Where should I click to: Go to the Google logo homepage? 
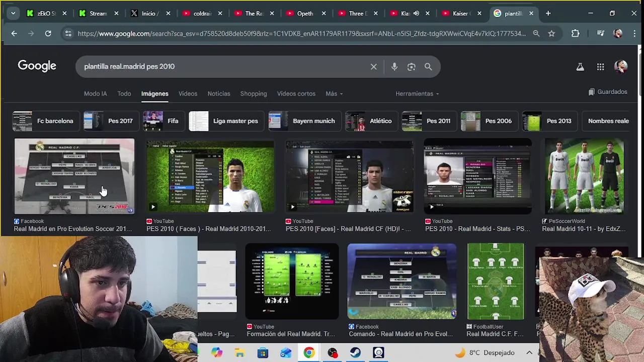37,66
